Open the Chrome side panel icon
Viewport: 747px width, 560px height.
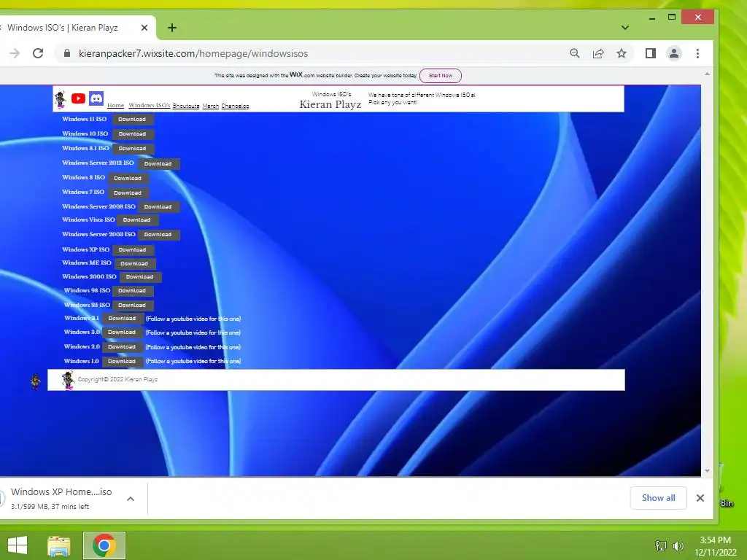pos(650,53)
